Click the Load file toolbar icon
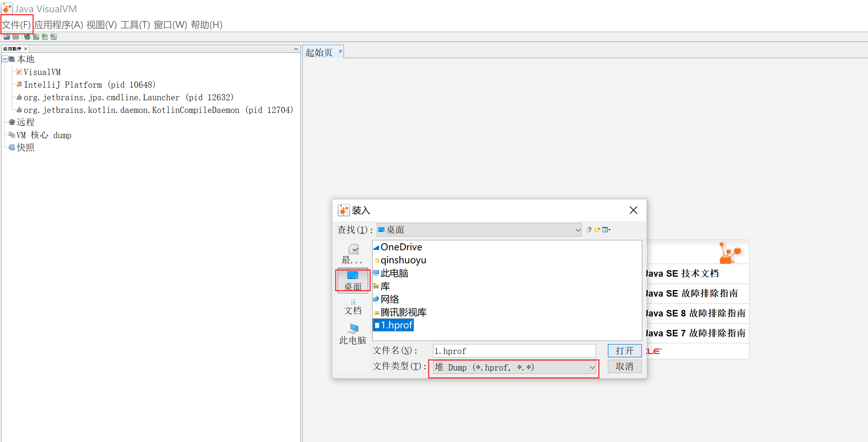Screen dimensions: 868x442 [7, 37]
